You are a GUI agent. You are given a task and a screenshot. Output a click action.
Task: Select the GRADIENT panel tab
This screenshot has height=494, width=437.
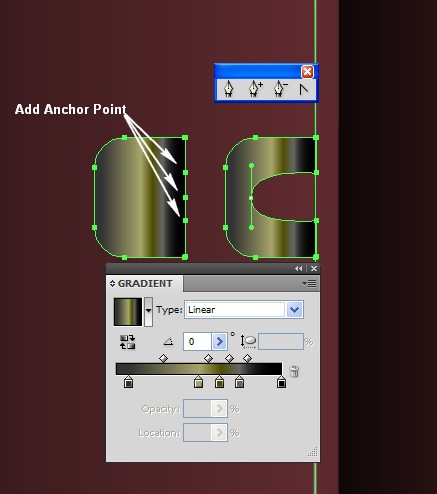tap(145, 284)
